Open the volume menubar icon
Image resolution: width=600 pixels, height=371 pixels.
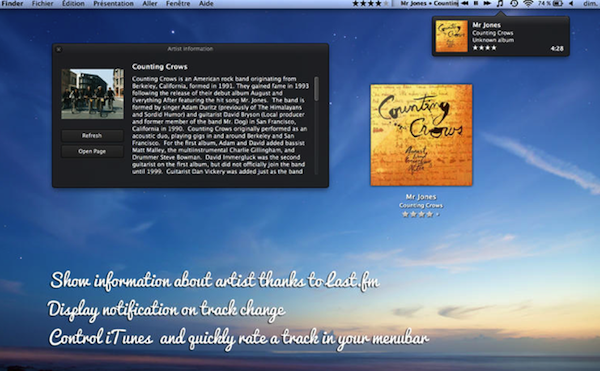click(571, 3)
